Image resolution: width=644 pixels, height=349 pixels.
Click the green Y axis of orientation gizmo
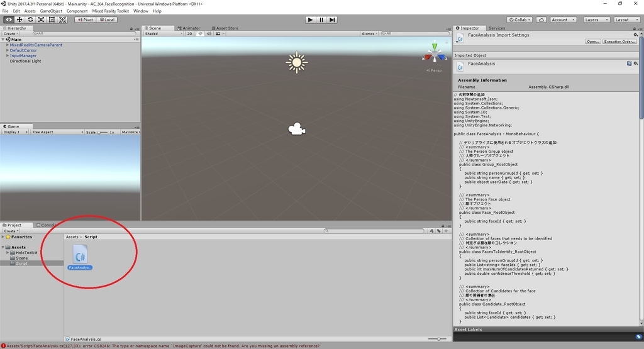(x=435, y=47)
